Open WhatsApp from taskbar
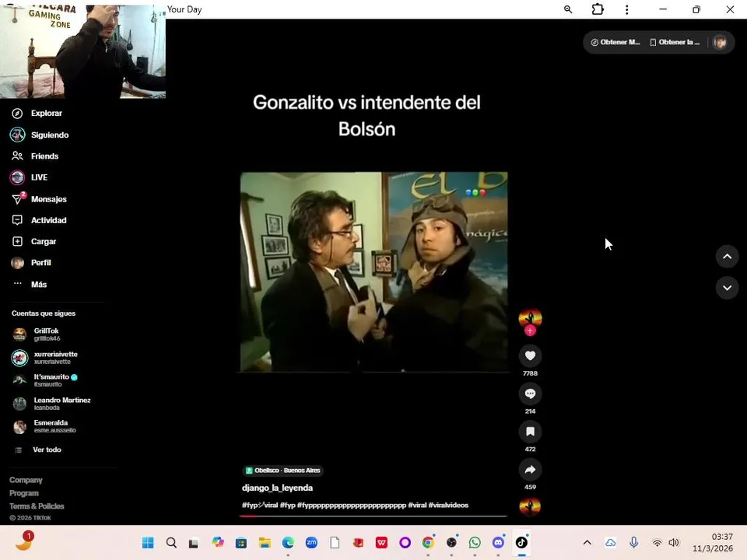Image resolution: width=747 pixels, height=560 pixels. tap(475, 543)
